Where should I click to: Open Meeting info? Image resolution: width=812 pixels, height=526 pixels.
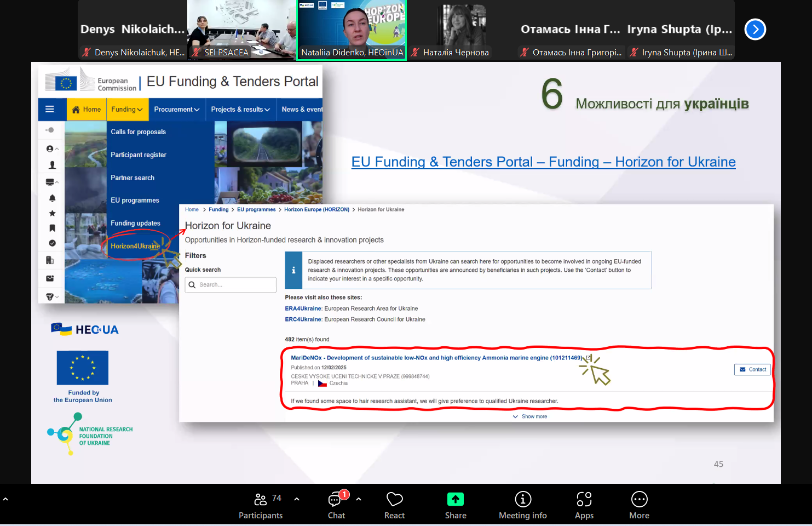click(522, 506)
